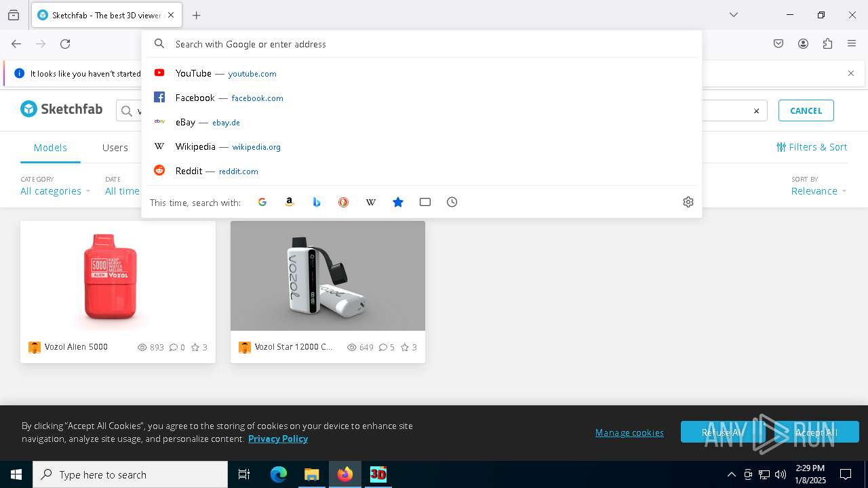The image size is (868, 488).
Task: Search this time with Amazon icon
Action: coord(290,202)
